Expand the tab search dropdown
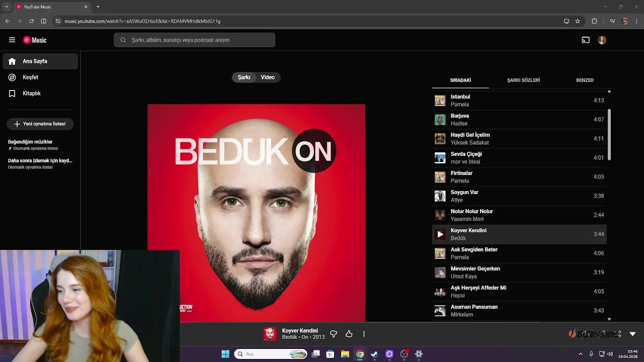 coord(7,7)
